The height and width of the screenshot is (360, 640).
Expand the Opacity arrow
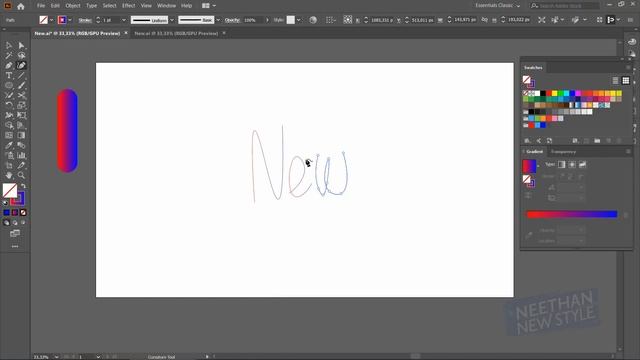click(x=267, y=20)
